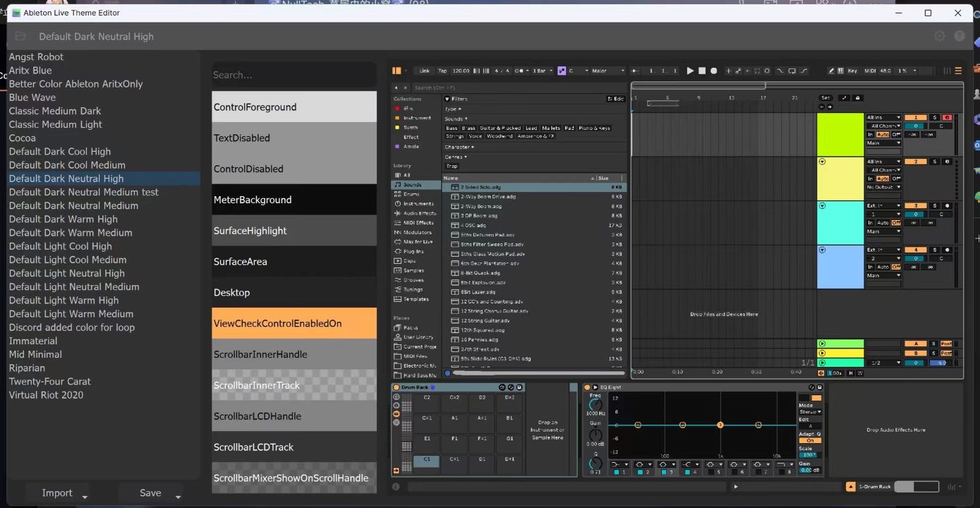Open the Sounds category in the browser
Screen dimensions: 980x508
click(x=416, y=185)
